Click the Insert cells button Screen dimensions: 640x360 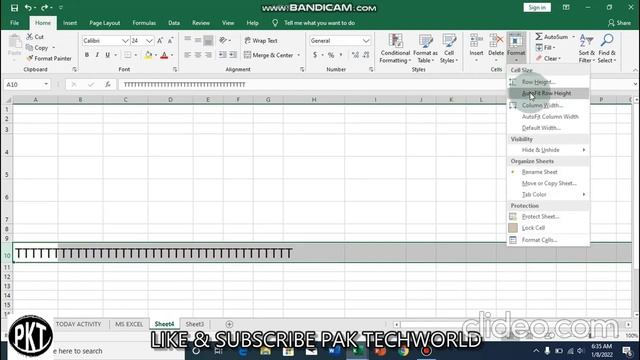(476, 49)
